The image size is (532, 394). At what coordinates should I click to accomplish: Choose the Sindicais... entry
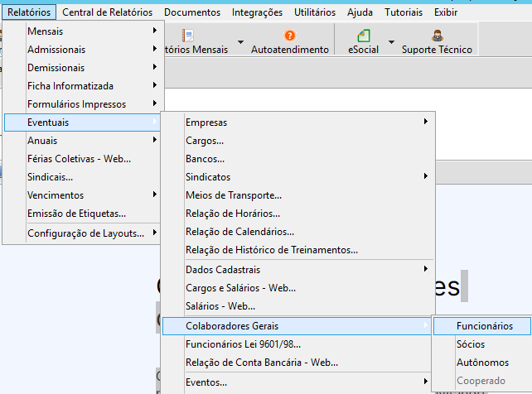[82, 177]
